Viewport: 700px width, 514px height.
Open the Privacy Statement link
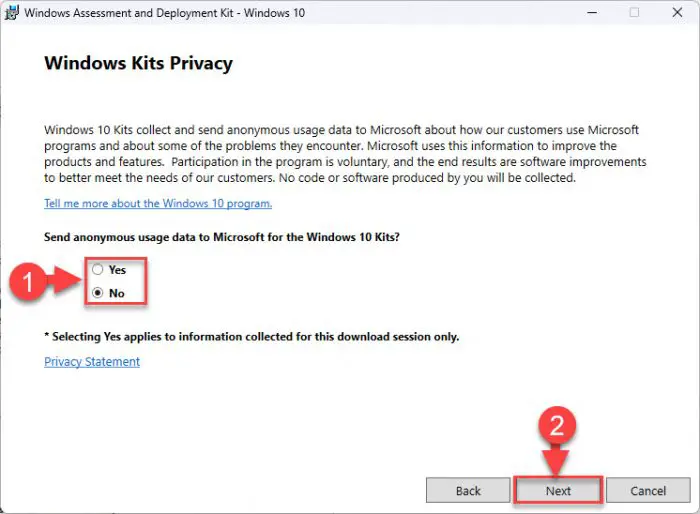click(92, 362)
